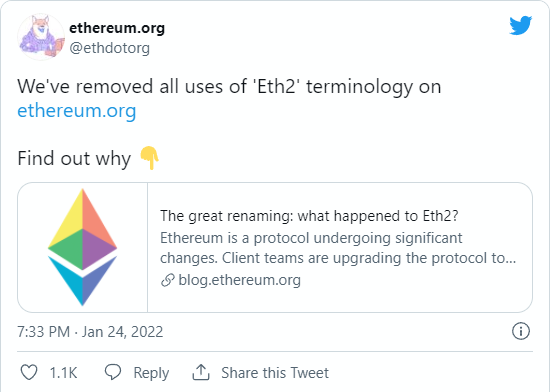Click the chain link icon beside blog.ethereum.org
This screenshot has height=392, width=550.
168,280
